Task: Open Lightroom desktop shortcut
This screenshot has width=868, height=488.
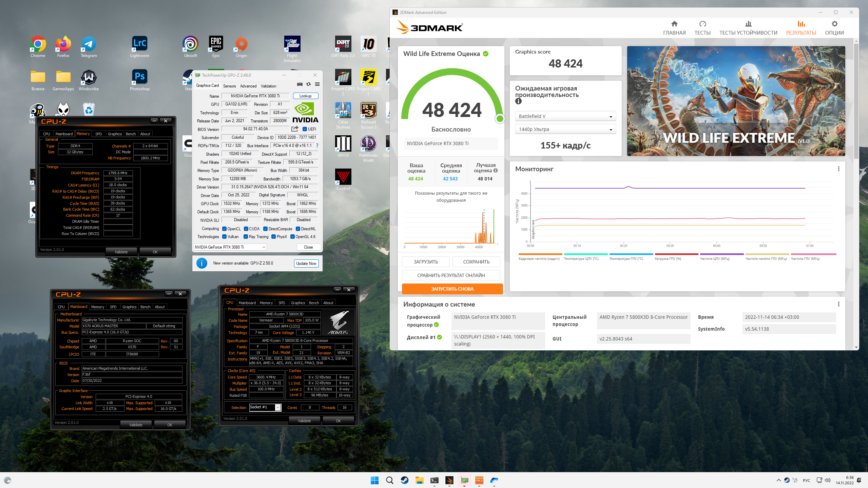Action: pyautogui.click(x=139, y=47)
